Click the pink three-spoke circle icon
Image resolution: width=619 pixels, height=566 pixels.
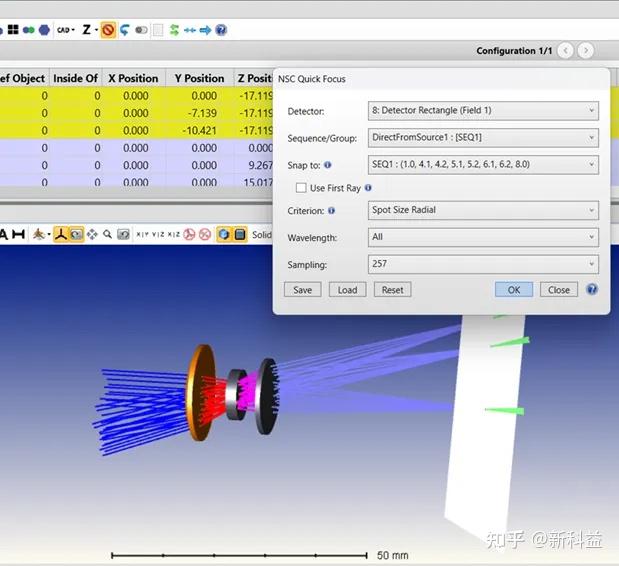pyautogui.click(x=189, y=234)
